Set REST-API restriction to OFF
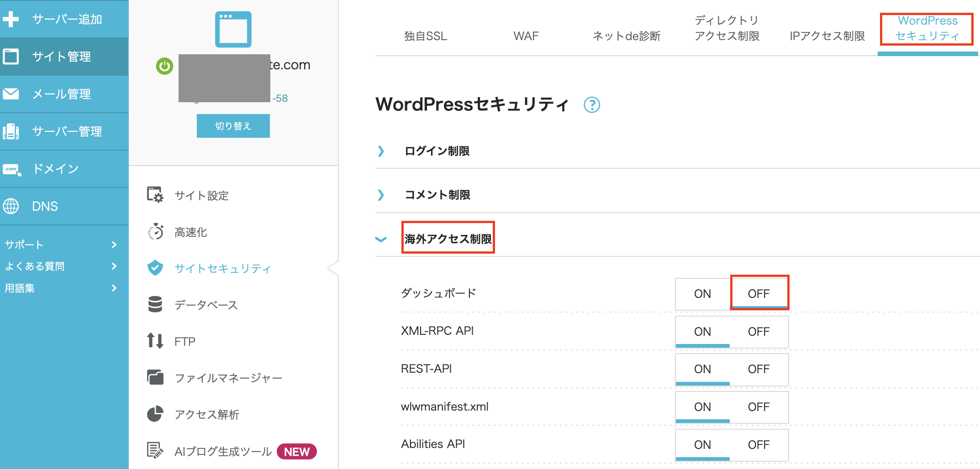 click(759, 369)
